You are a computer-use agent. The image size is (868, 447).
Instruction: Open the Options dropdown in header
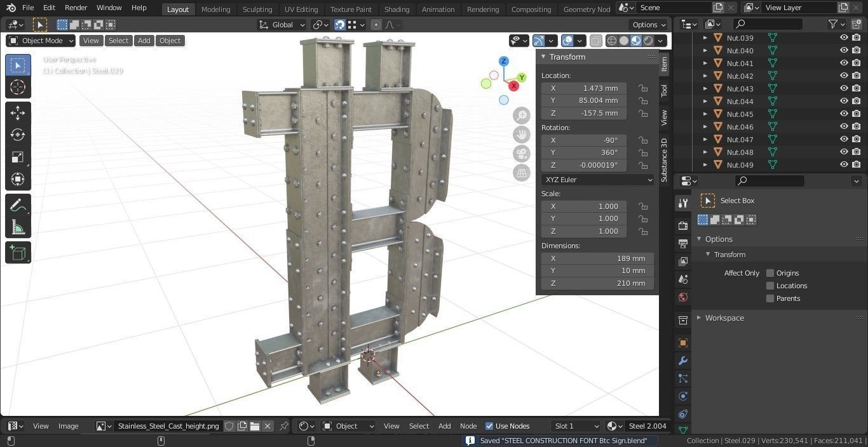point(648,25)
